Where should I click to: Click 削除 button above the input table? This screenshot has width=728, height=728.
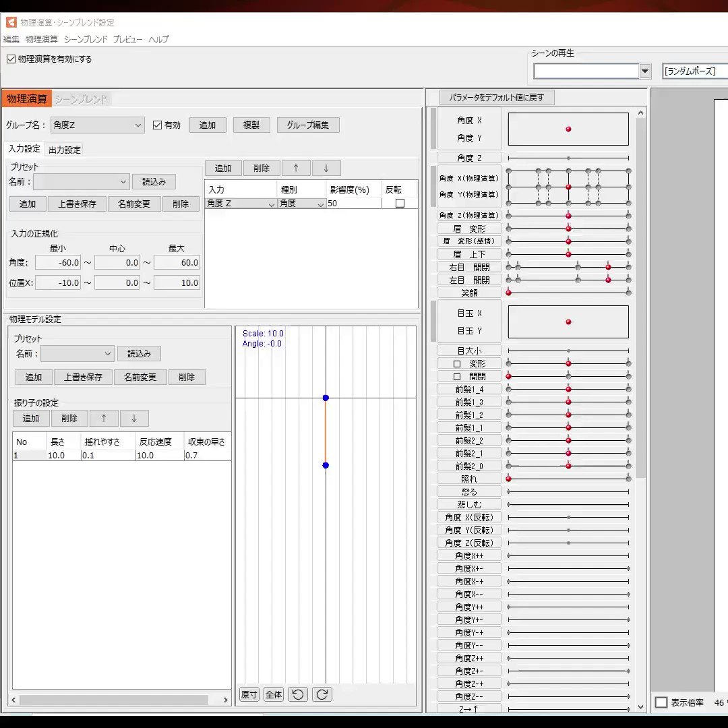[262, 168]
